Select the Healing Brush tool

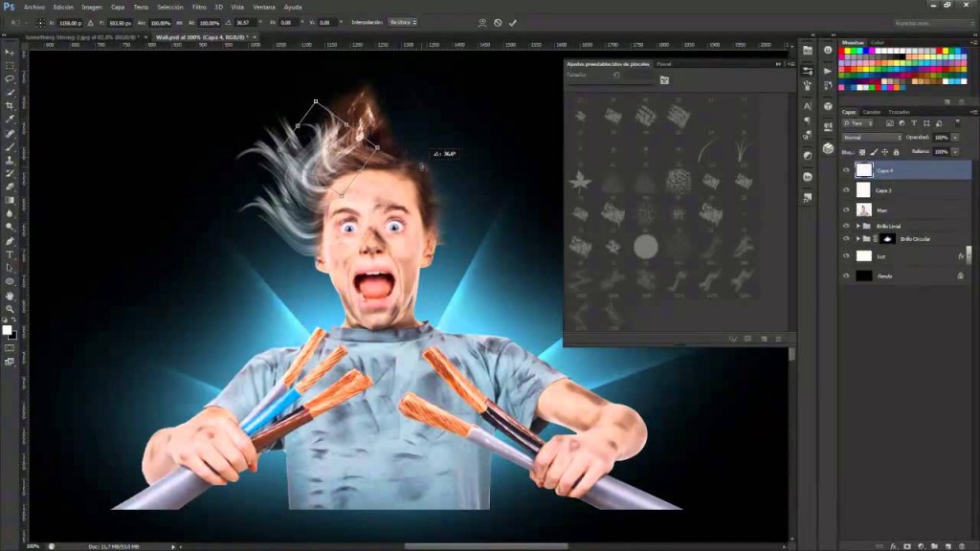pyautogui.click(x=10, y=133)
